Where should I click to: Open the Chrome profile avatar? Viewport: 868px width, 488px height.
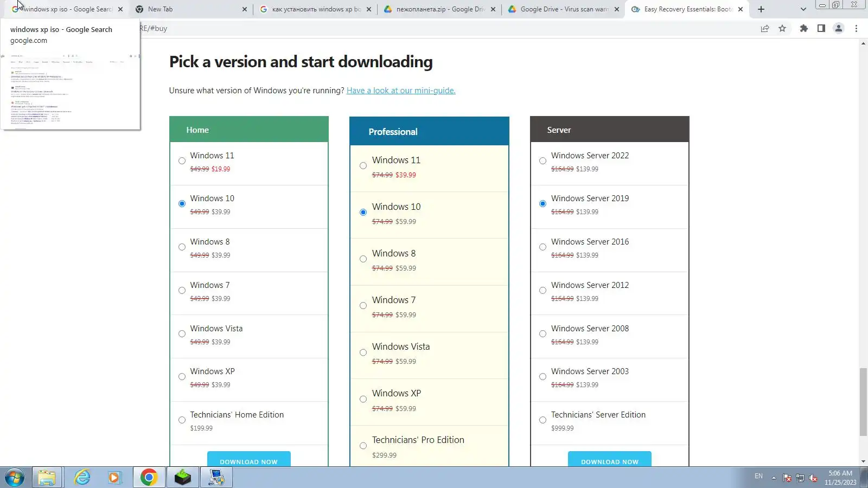[x=839, y=29]
